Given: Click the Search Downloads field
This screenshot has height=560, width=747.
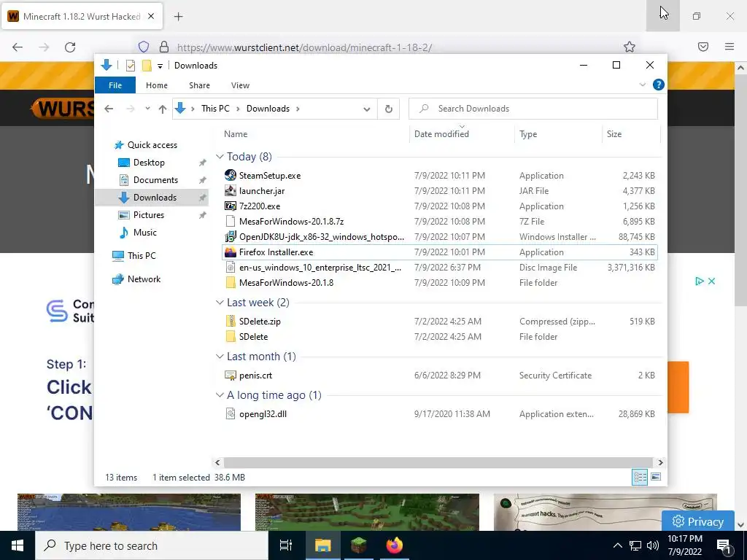Looking at the screenshot, I should click(x=533, y=109).
